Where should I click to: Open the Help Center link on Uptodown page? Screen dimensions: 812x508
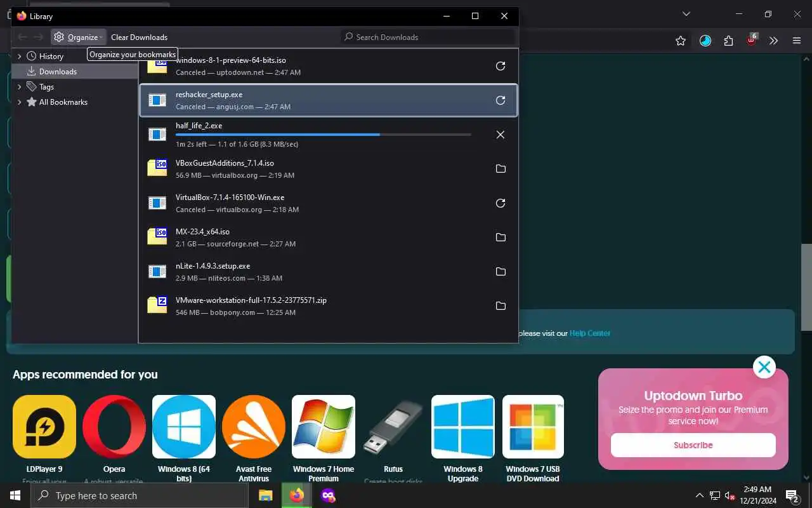tap(589, 333)
